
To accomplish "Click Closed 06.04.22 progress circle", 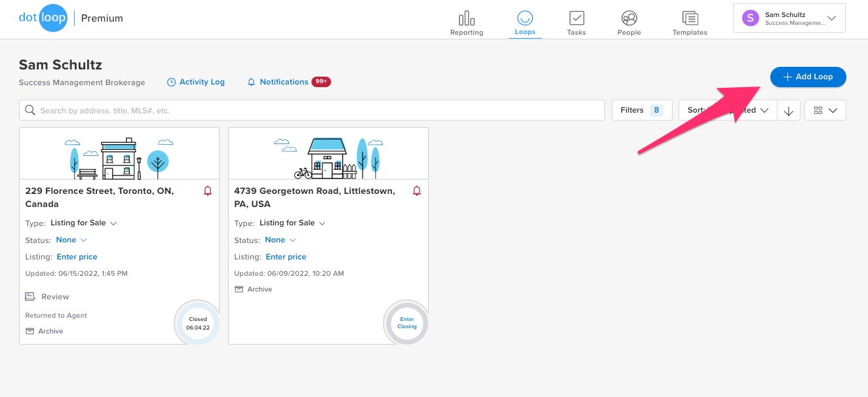I will coord(197,324).
